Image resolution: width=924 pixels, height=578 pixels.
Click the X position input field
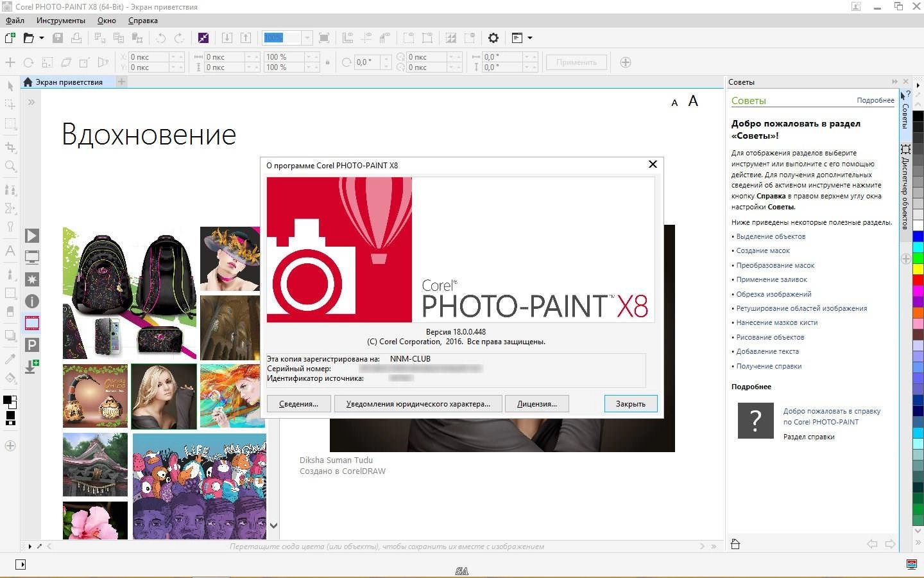pos(149,57)
